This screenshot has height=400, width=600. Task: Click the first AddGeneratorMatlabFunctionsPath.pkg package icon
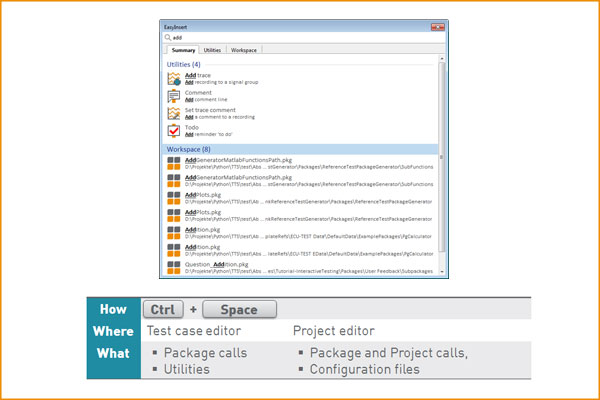coord(174,162)
